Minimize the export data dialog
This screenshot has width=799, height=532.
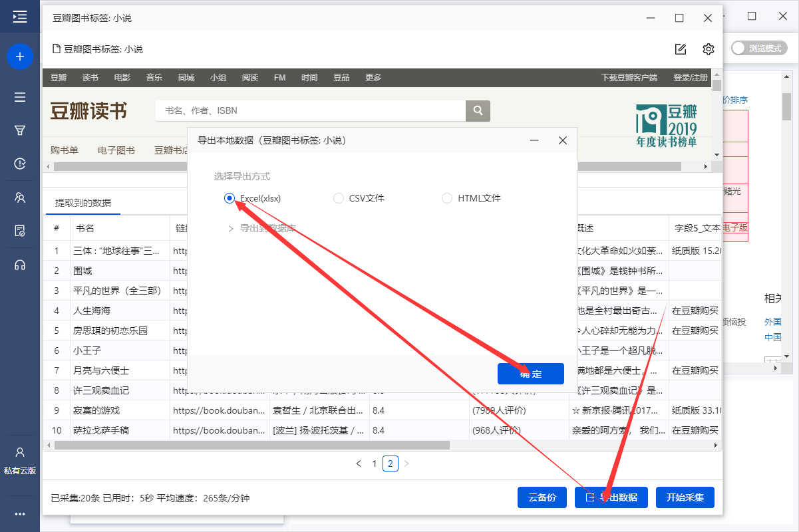coord(534,141)
